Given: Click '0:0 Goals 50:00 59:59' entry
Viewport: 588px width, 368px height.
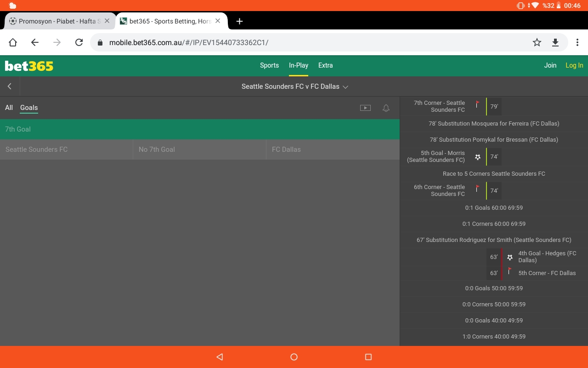Looking at the screenshot, I should [x=494, y=288].
